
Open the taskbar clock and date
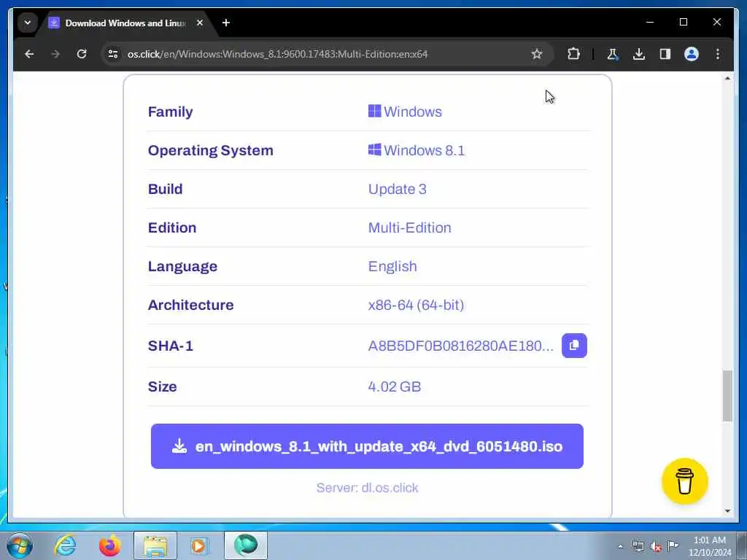pyautogui.click(x=709, y=546)
